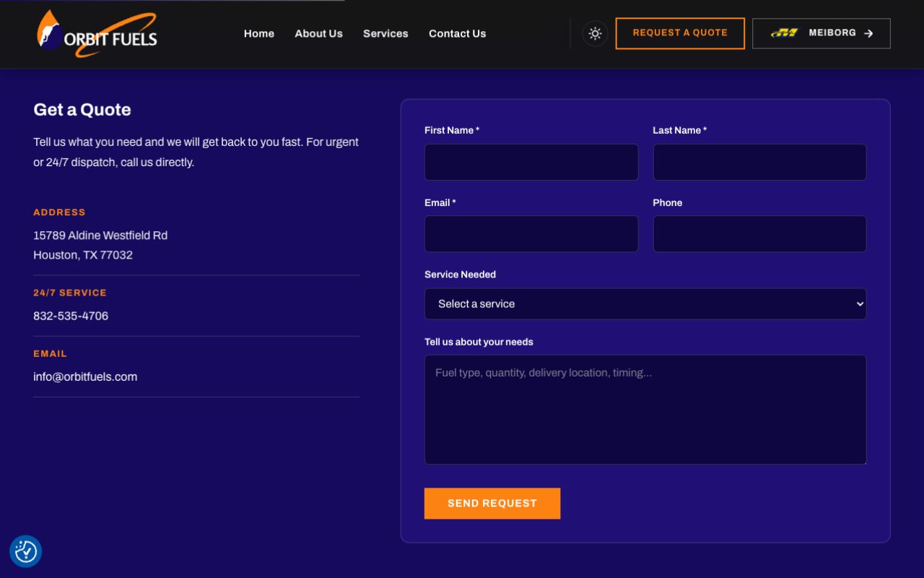Click the arrow next to Meiborg
Viewport: 924px width, 578px height.
pyautogui.click(x=868, y=33)
